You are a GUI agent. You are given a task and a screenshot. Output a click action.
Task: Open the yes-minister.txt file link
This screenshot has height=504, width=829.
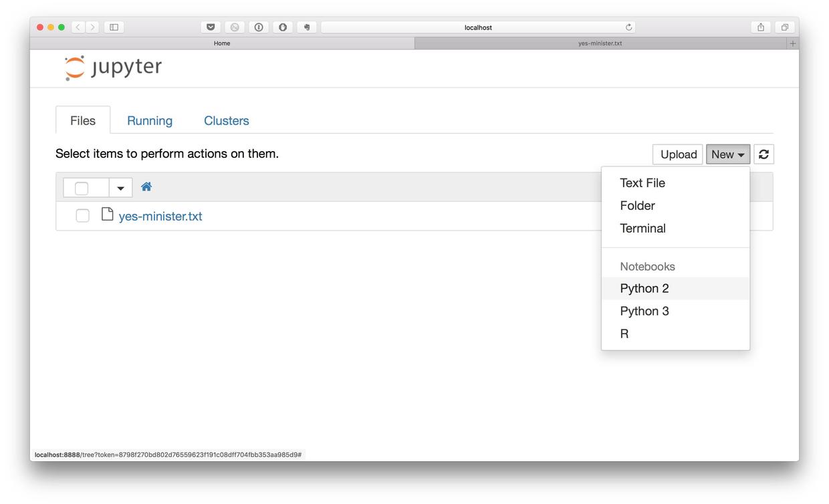(x=160, y=217)
